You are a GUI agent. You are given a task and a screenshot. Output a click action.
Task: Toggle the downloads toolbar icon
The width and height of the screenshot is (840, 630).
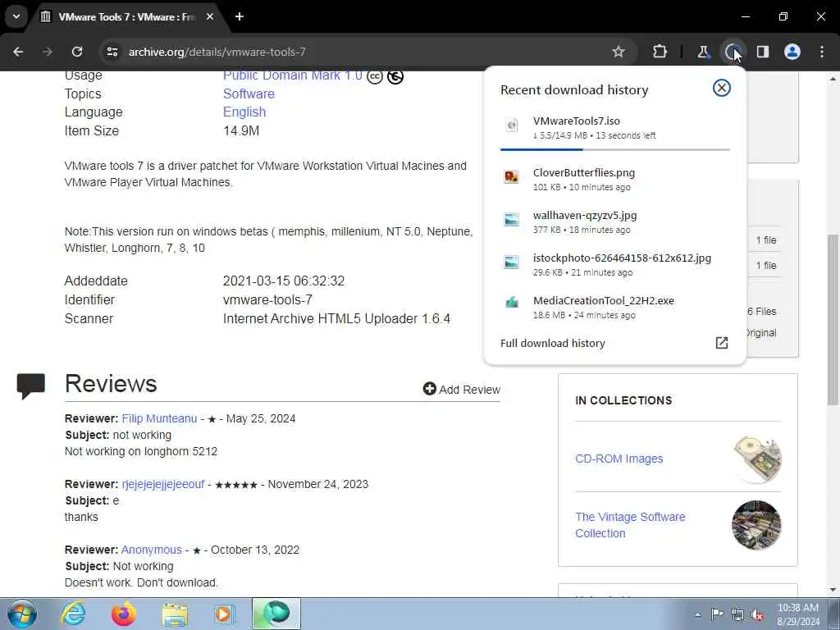[x=733, y=52]
